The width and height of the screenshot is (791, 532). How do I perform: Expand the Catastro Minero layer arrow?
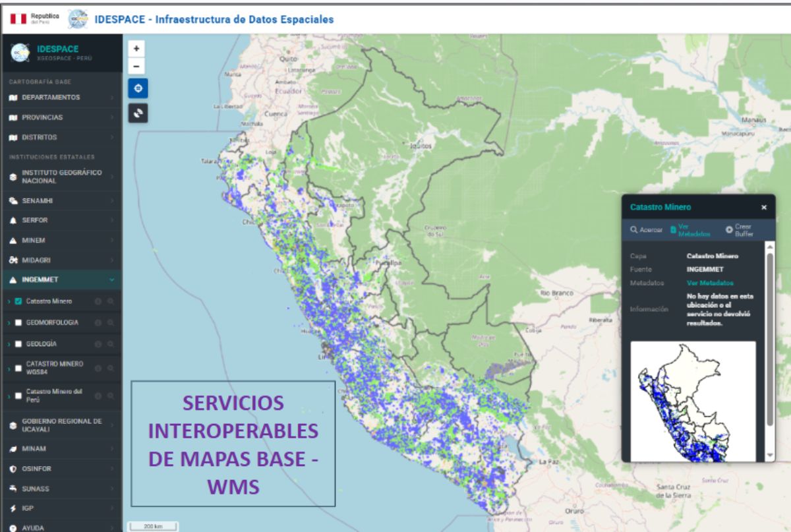coord(9,302)
